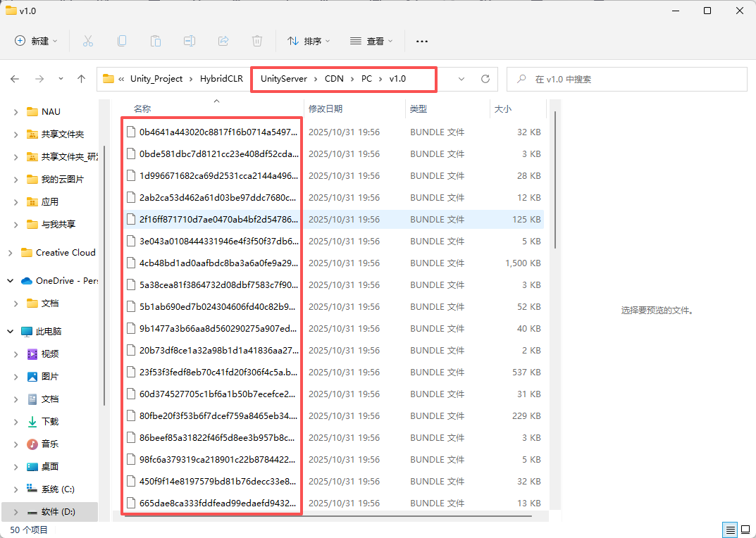Go forward with the right arrow
The height and width of the screenshot is (538, 756).
(x=39, y=79)
